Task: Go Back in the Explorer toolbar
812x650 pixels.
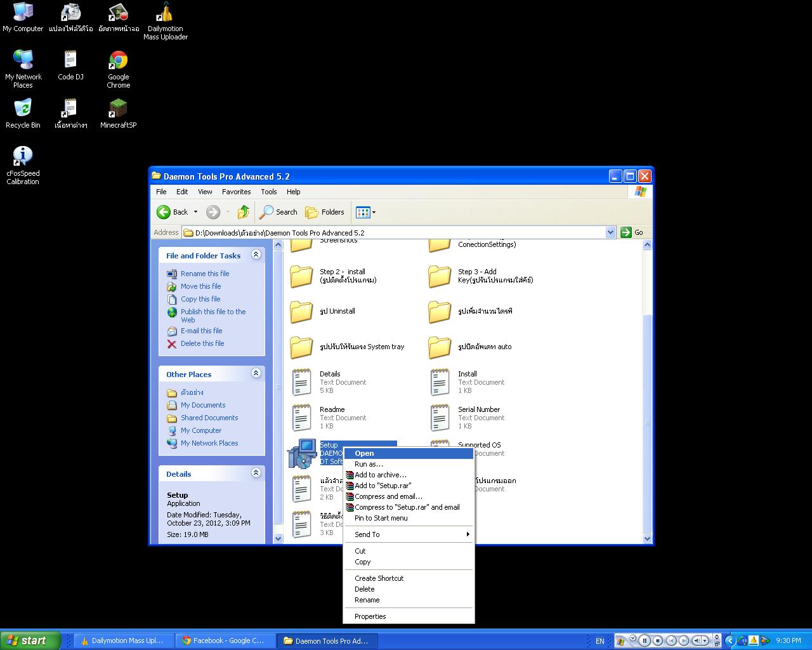Action: [173, 212]
